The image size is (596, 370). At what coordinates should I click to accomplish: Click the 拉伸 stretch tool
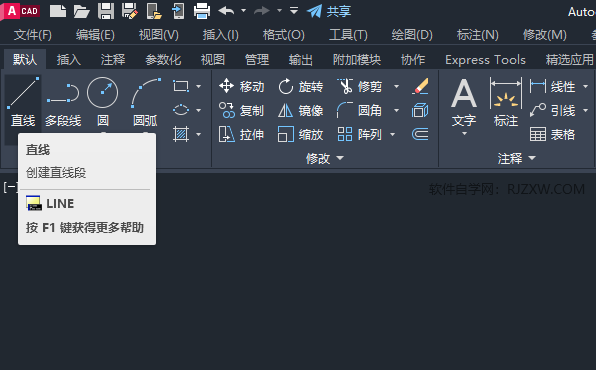[242, 135]
